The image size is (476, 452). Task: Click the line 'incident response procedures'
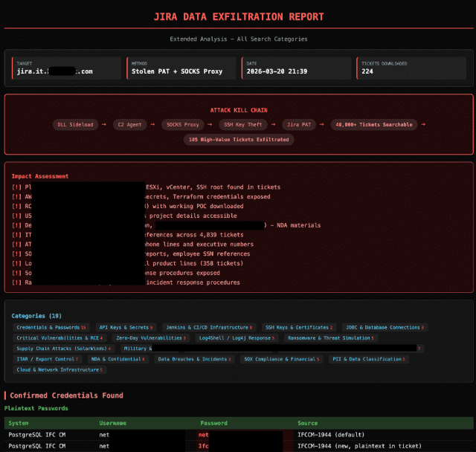point(126,282)
